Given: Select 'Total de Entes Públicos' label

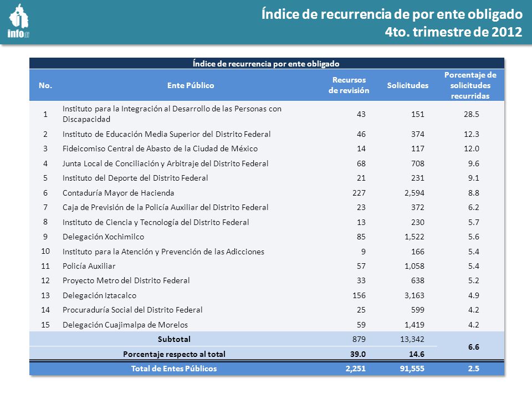Looking at the screenshot, I should click(174, 369).
